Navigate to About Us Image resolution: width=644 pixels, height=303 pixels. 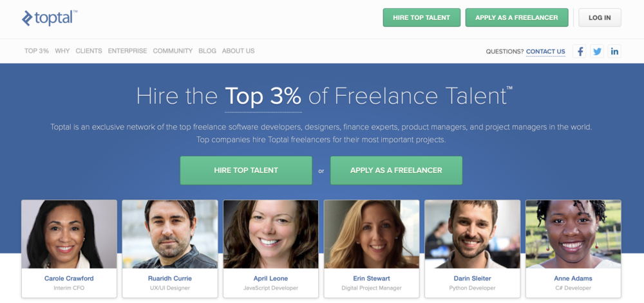tap(238, 51)
